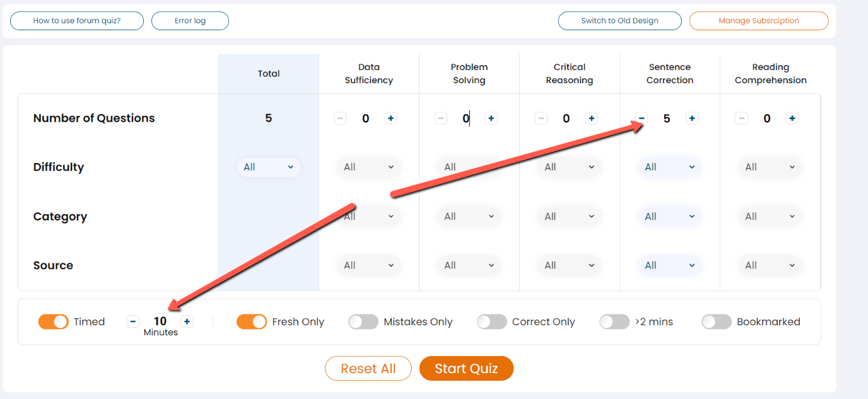Open Reading Comprehension Source dropdown

tap(770, 265)
